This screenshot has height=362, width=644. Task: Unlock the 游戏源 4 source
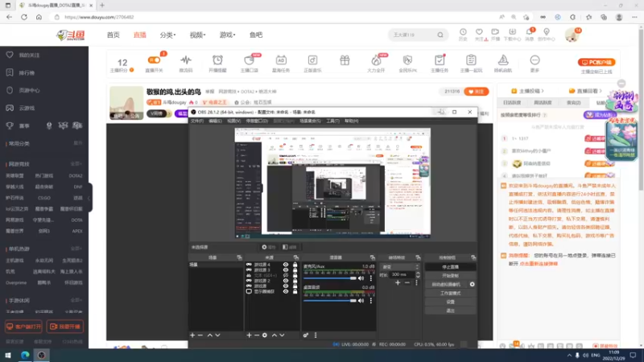(x=295, y=265)
